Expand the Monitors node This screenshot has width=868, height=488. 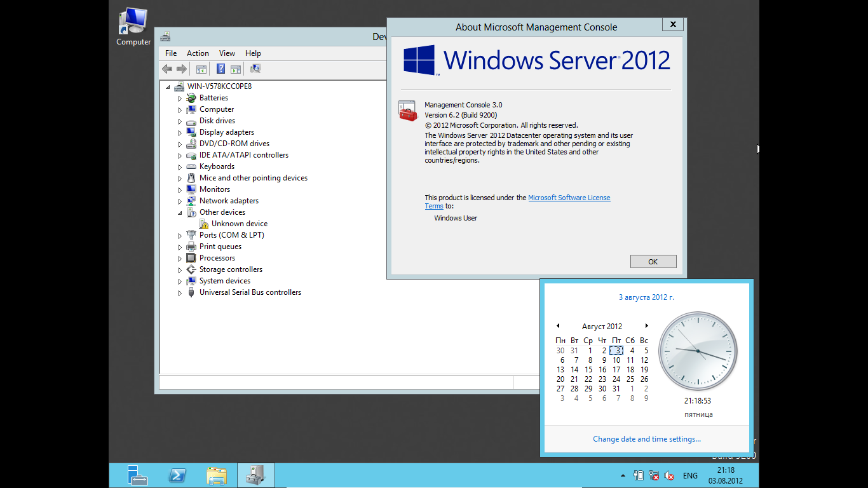point(180,190)
